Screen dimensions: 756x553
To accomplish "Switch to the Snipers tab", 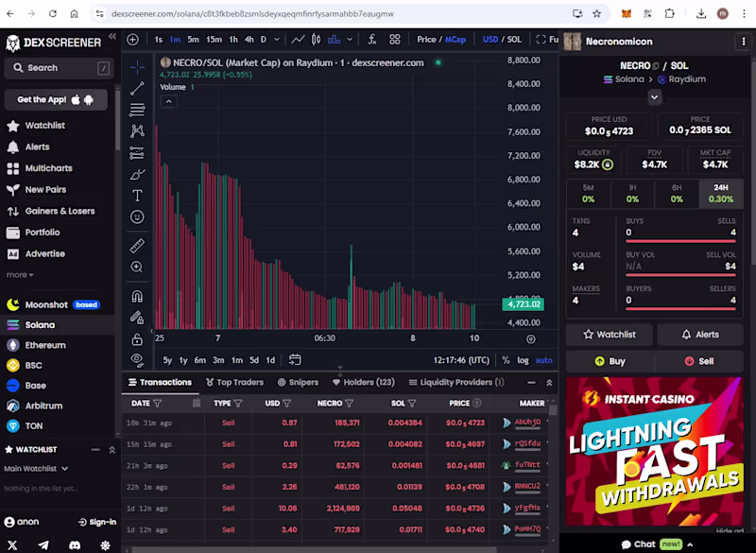I will (298, 382).
